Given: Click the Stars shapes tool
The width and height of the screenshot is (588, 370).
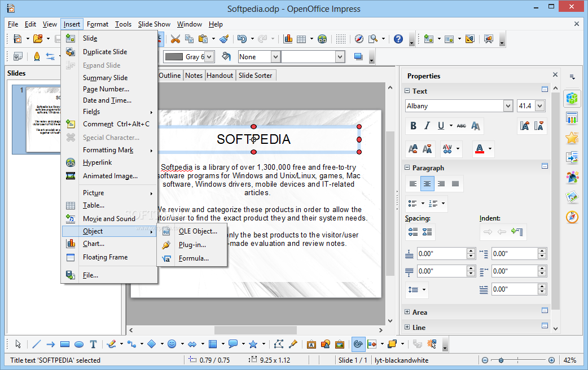Looking at the screenshot, I should [253, 344].
